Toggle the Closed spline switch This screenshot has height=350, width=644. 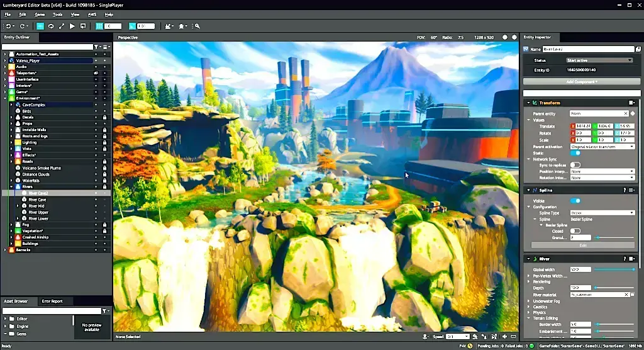point(575,231)
